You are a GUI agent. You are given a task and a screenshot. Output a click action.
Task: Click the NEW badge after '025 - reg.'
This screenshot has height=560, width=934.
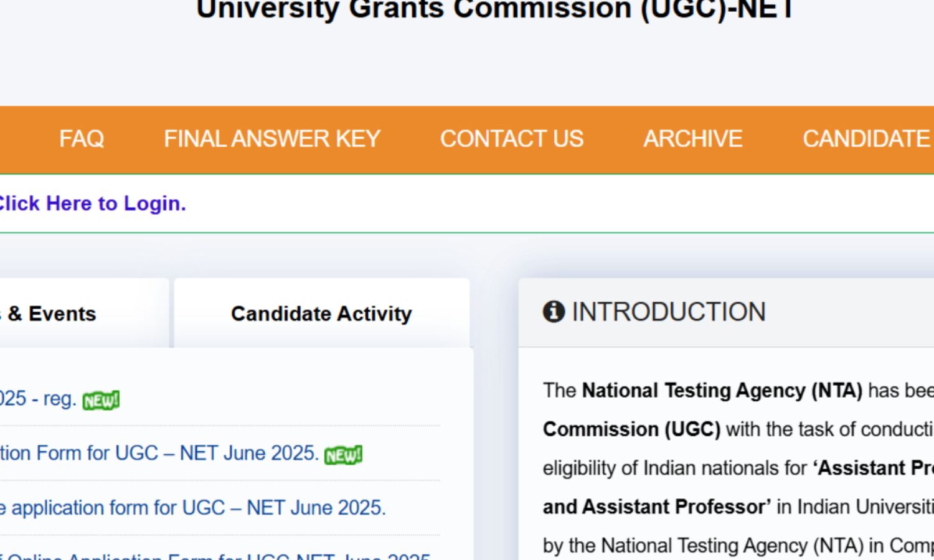coord(101,400)
